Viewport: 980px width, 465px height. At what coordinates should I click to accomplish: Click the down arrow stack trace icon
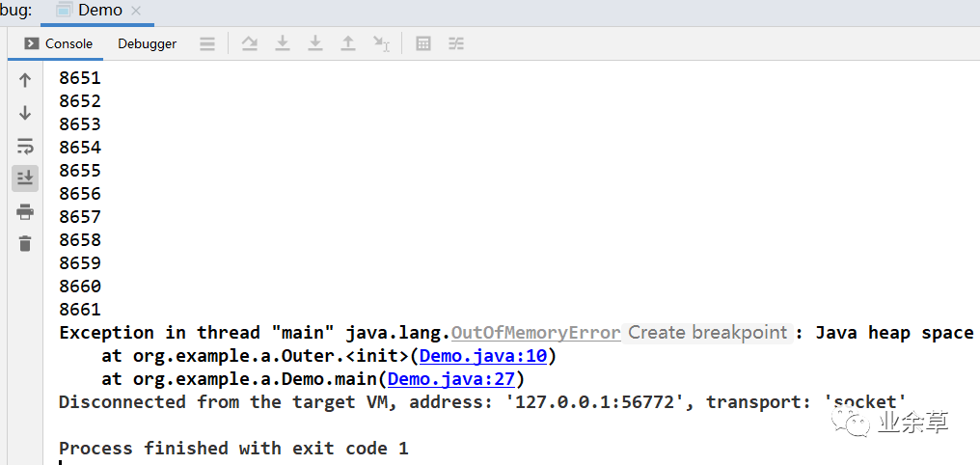coord(25,113)
